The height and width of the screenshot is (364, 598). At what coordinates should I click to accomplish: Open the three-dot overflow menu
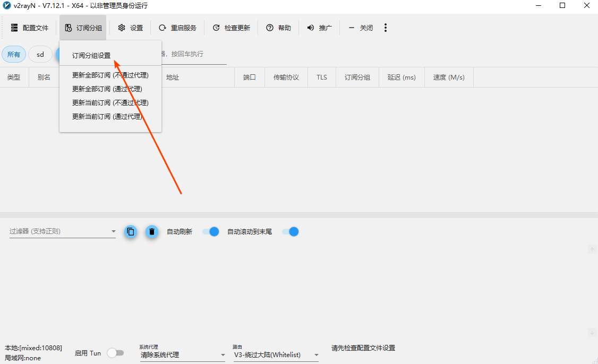[386, 28]
